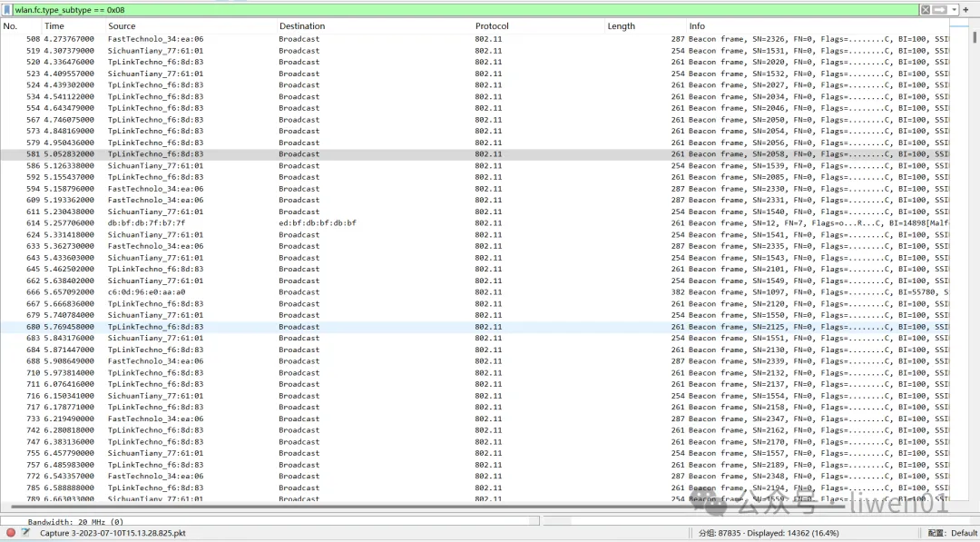980x542 pixels.
Task: Click time value 5.230438000
Action: [69, 212]
